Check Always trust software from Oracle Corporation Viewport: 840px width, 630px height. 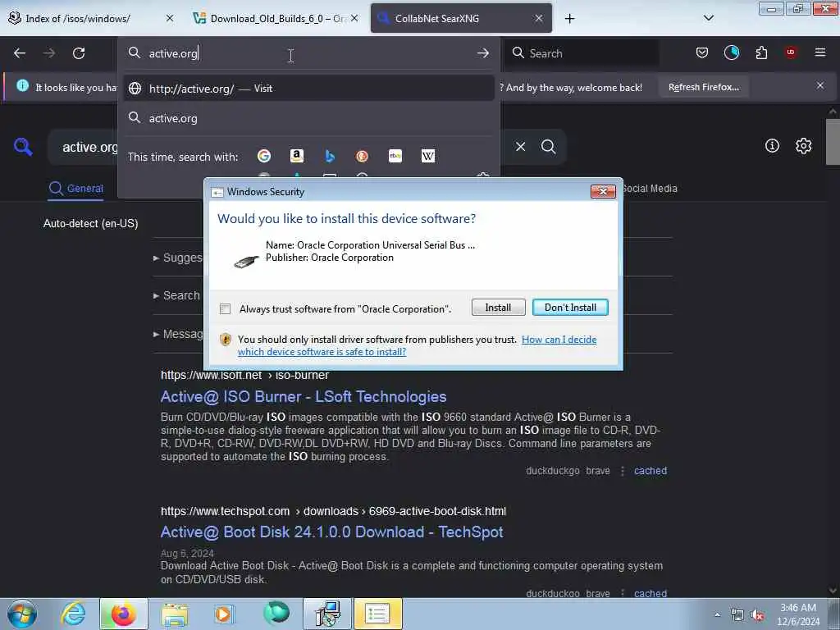click(225, 309)
